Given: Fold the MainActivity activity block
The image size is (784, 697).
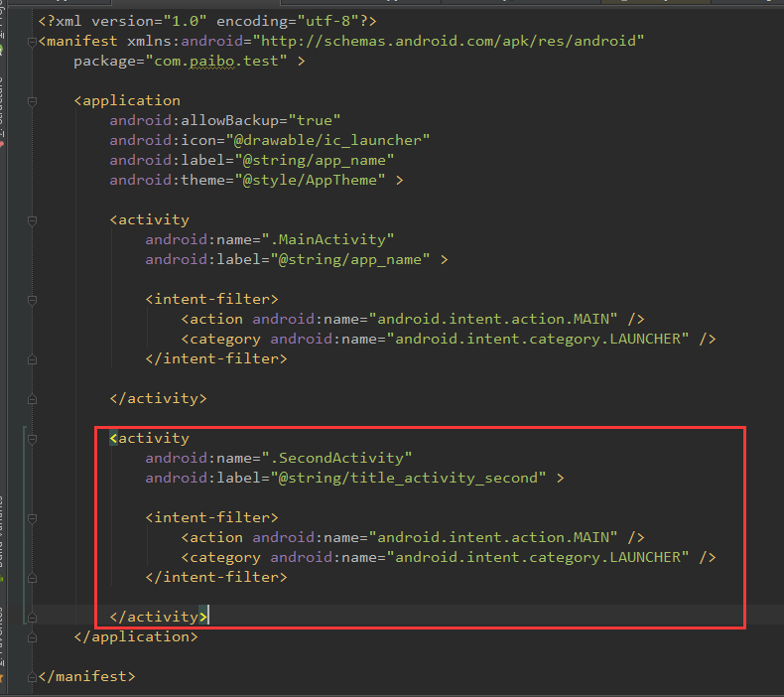Looking at the screenshot, I should click(32, 220).
